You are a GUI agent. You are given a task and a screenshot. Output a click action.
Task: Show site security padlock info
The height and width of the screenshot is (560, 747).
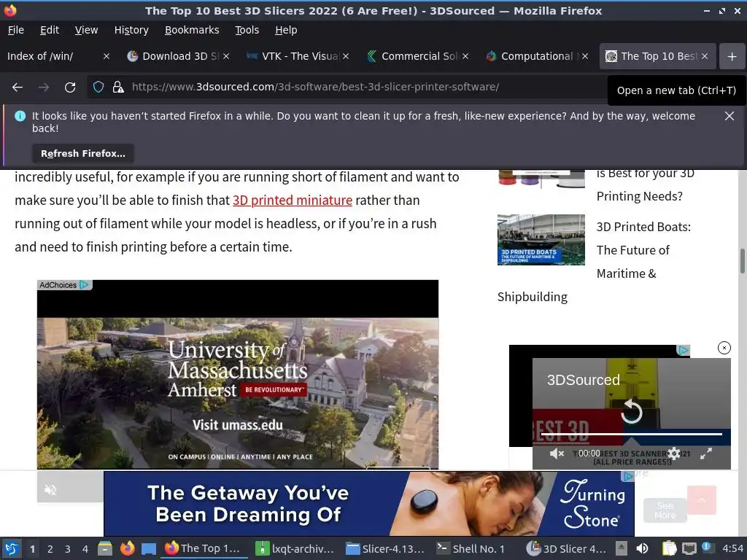pos(118,87)
